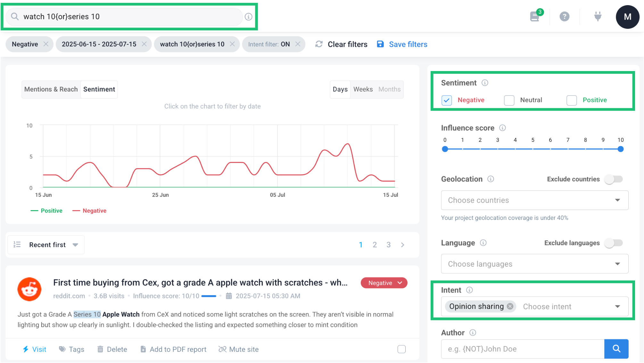Go to next page chevron
This screenshot has height=363, width=644.
click(x=403, y=245)
